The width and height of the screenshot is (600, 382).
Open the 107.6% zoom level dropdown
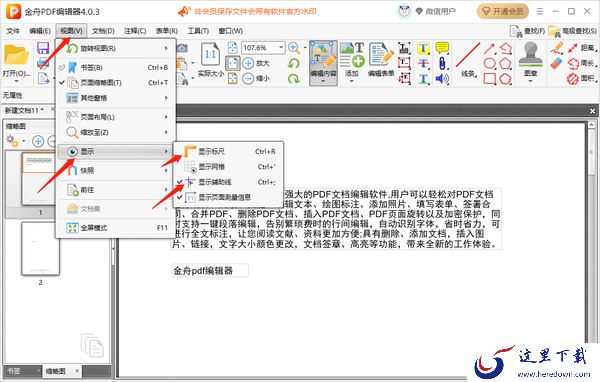(x=281, y=47)
